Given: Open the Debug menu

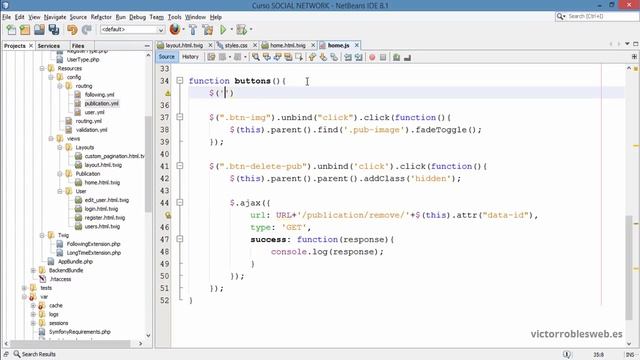Looking at the screenshot, I should point(137,17).
